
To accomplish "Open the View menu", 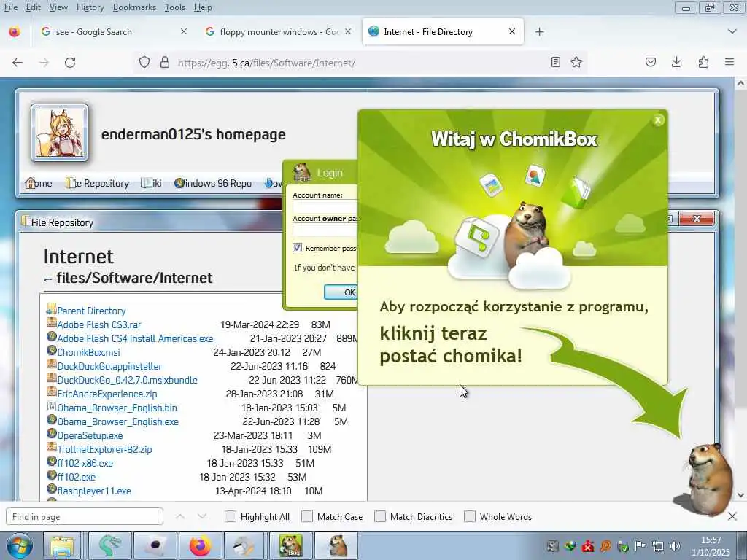I will (x=58, y=7).
